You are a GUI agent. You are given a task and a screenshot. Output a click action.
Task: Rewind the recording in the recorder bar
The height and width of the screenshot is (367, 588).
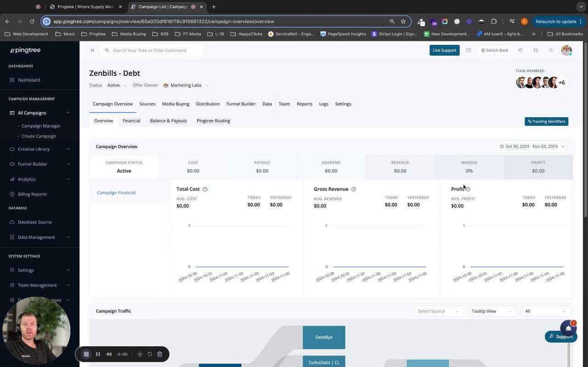coord(109,354)
